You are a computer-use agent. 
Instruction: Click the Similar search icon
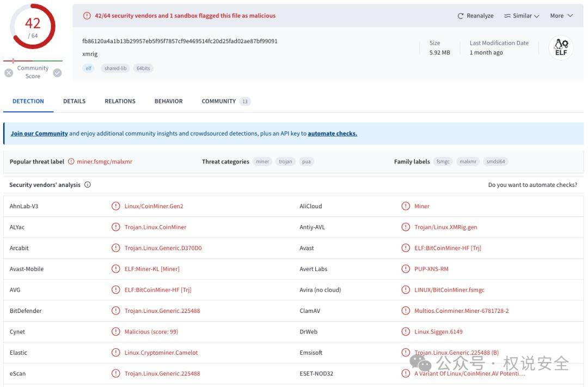[507, 16]
